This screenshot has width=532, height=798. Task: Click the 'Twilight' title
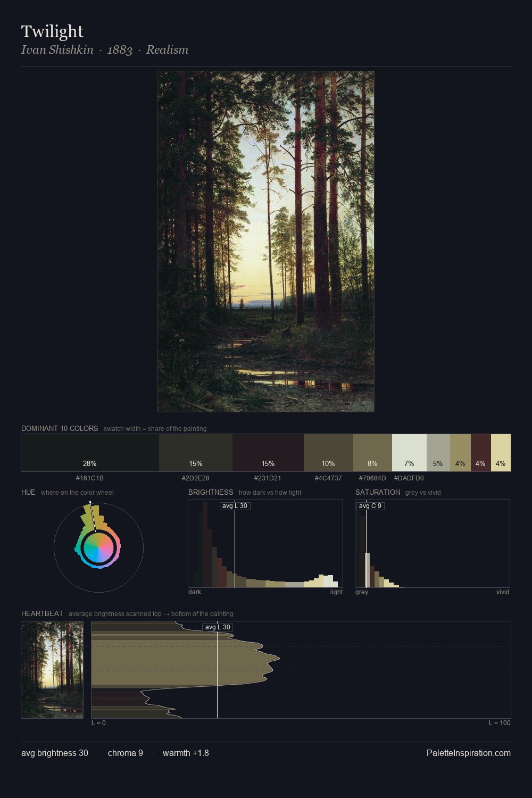[x=52, y=31]
